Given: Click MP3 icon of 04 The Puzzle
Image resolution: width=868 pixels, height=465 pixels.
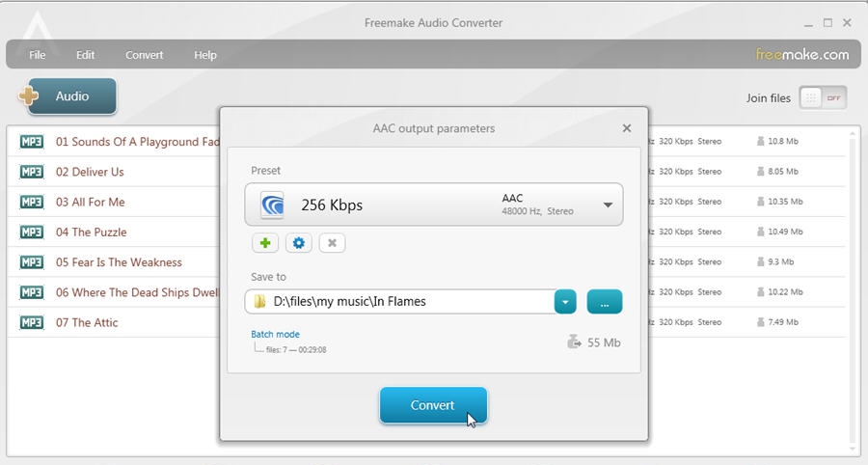Looking at the screenshot, I should [32, 232].
